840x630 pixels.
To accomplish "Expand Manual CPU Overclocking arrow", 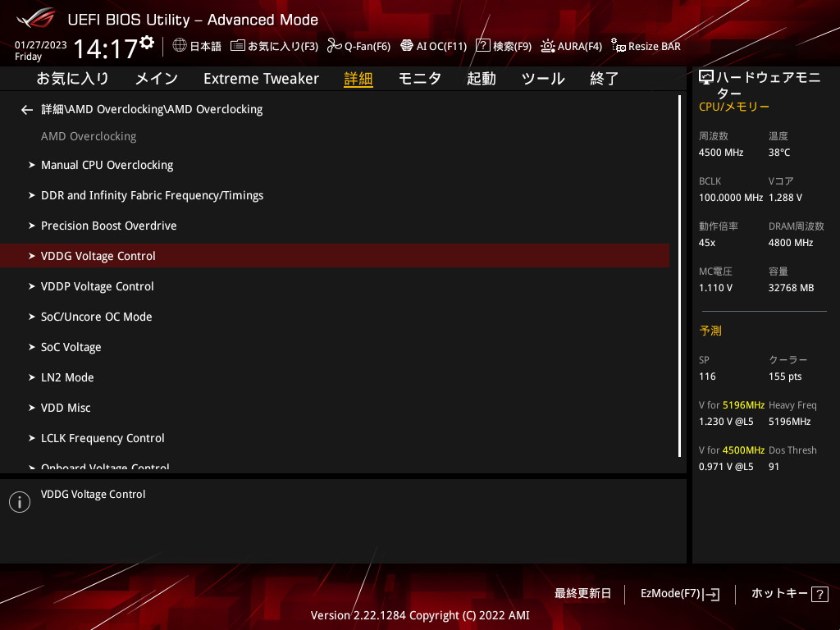I will point(32,165).
